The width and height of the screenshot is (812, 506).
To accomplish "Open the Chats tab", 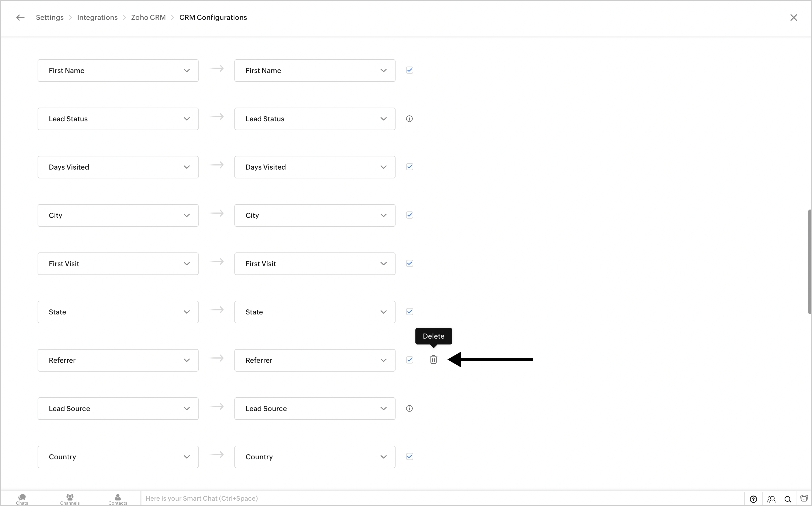I will pos(22,499).
